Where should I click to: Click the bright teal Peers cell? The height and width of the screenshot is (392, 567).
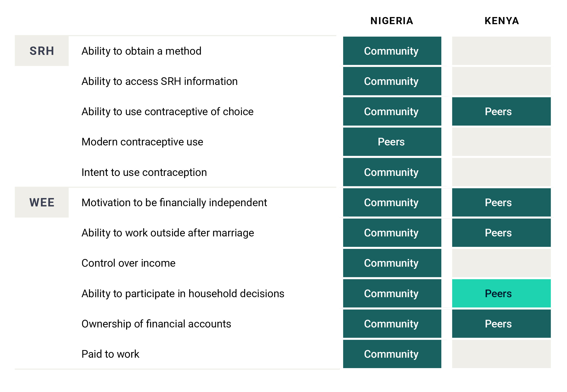tap(501, 293)
